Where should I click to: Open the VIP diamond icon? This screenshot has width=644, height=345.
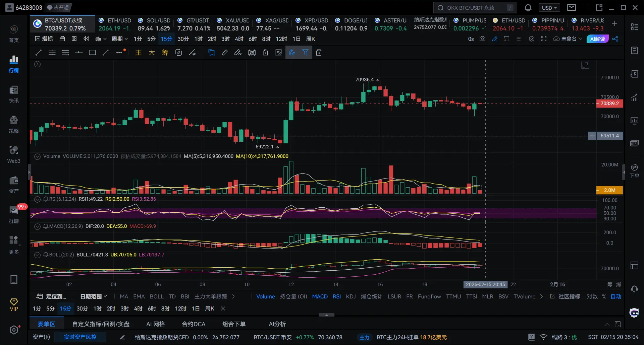(14, 305)
